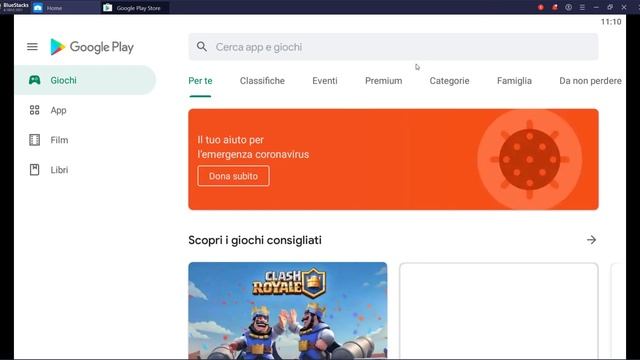Open the coronavirus emergency banner illustration

click(x=529, y=160)
